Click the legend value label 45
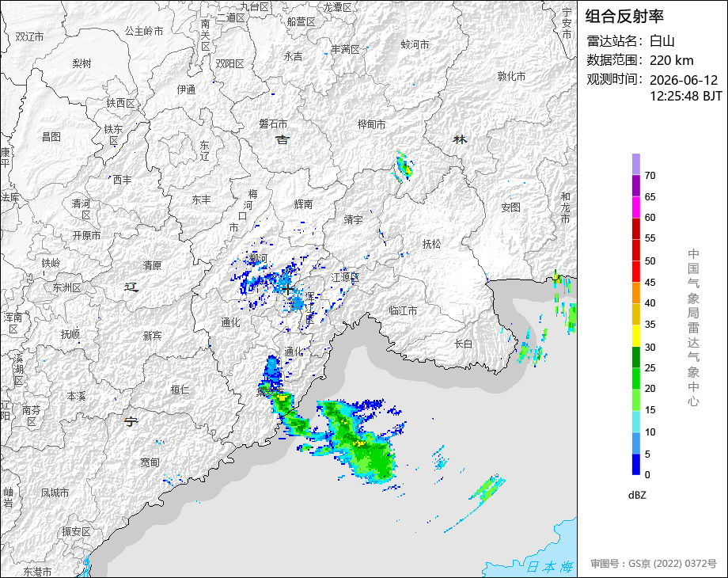Image resolution: width=728 pixels, height=578 pixels. click(650, 282)
